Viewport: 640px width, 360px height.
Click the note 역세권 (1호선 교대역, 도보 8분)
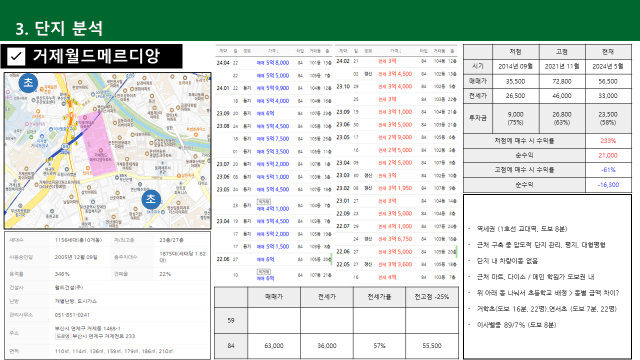[x=522, y=229]
